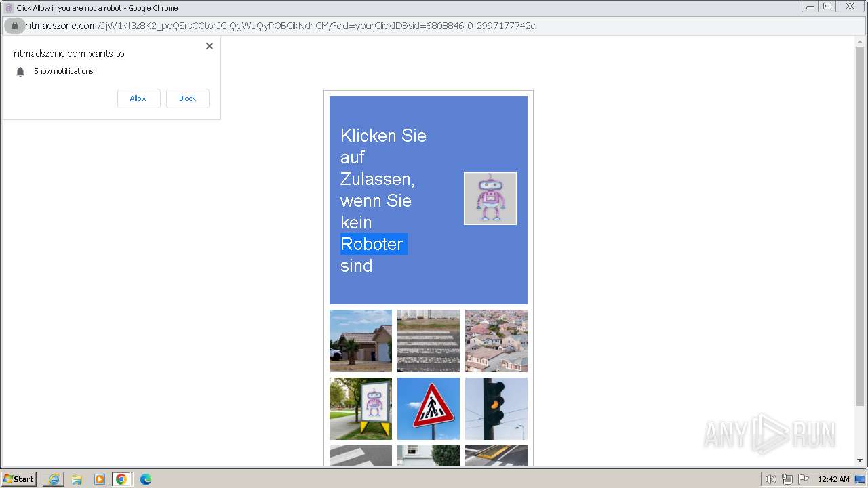Click the robot image in blue banner
868x488 pixels.
[490, 199]
